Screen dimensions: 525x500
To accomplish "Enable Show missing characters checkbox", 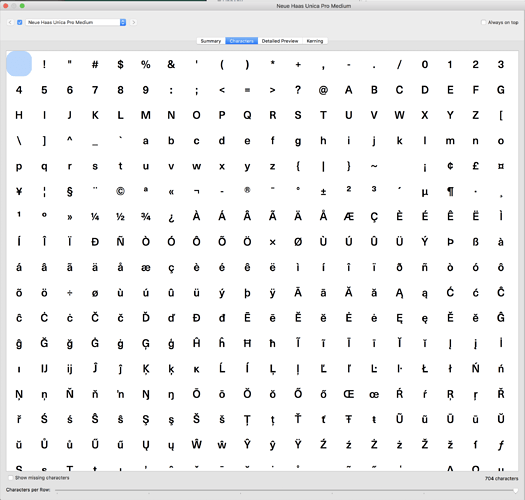I will pyautogui.click(x=11, y=478).
